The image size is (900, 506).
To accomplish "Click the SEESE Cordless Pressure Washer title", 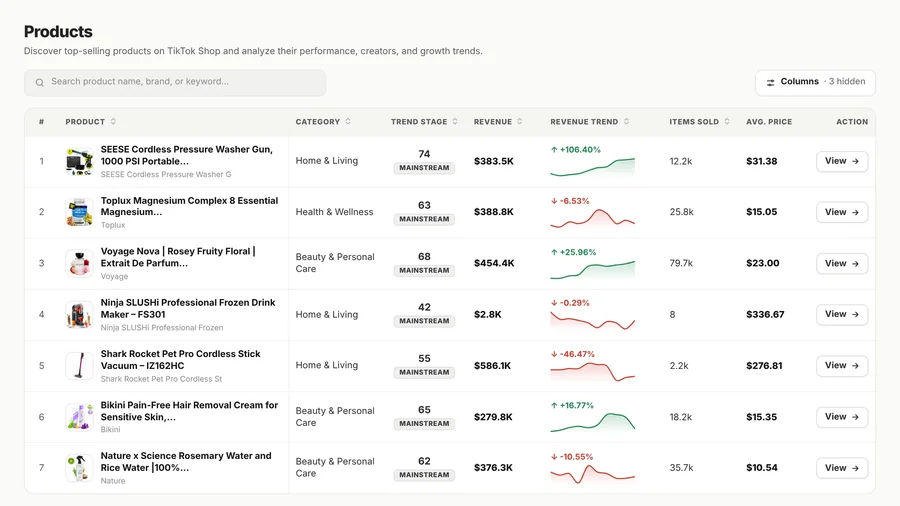I will [187, 155].
